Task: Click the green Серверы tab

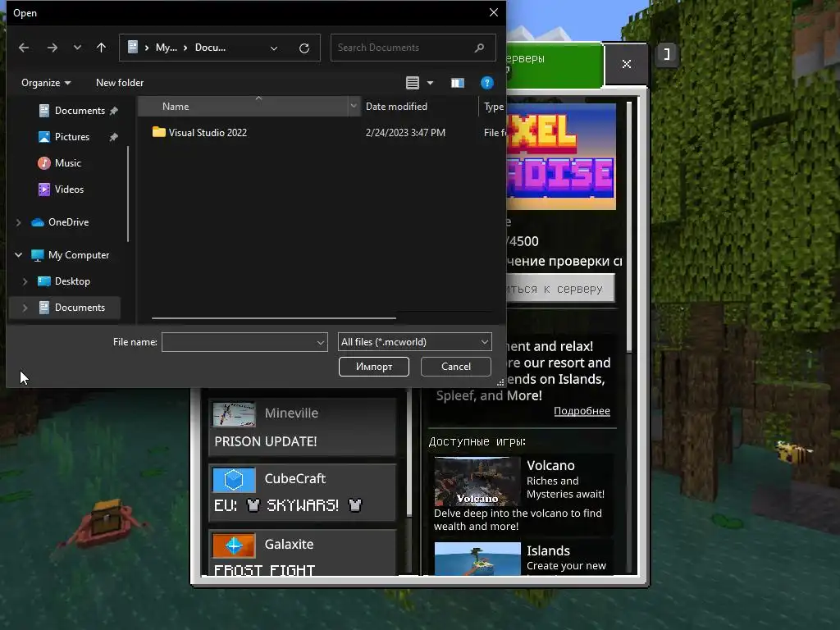Action: coord(555,65)
